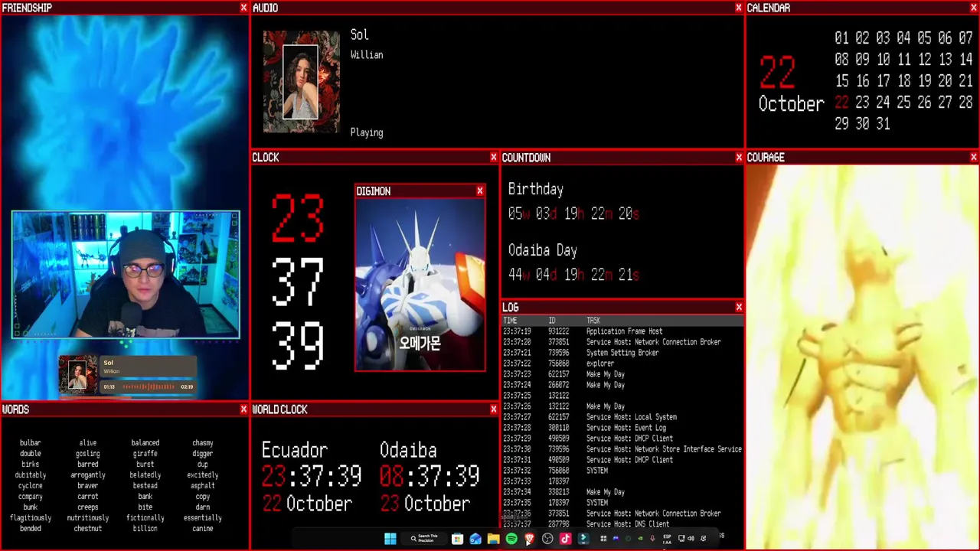Click the song title 'Sol' in AUDIO panel
Viewport: 980px width, 551px height.
pyautogui.click(x=359, y=35)
